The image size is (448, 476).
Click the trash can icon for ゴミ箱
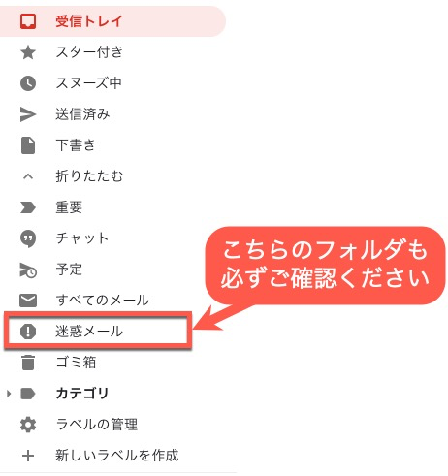pos(28,363)
